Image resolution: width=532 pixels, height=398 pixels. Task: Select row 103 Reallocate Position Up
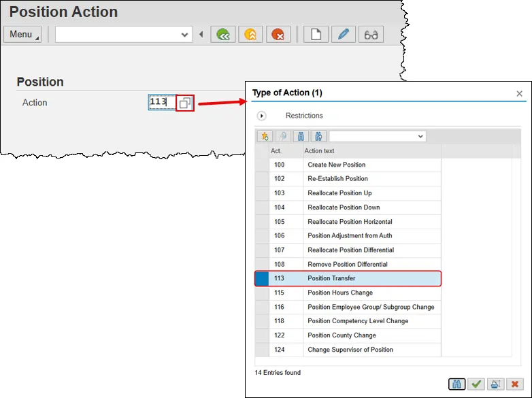pyautogui.click(x=348, y=193)
